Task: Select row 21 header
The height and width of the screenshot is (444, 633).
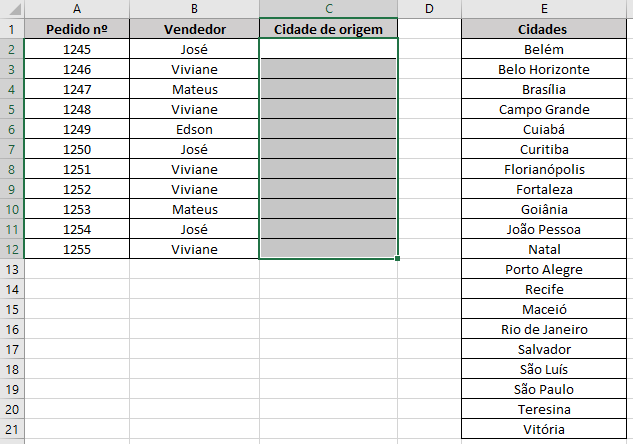Action: (11, 429)
